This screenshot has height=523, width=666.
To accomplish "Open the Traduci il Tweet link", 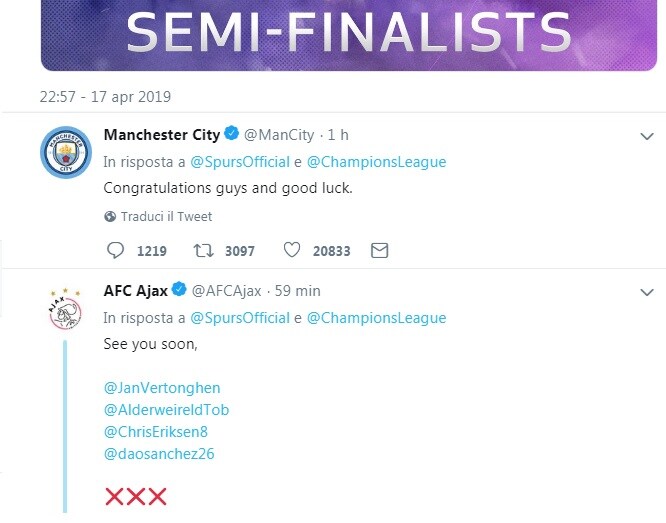I will (x=166, y=217).
